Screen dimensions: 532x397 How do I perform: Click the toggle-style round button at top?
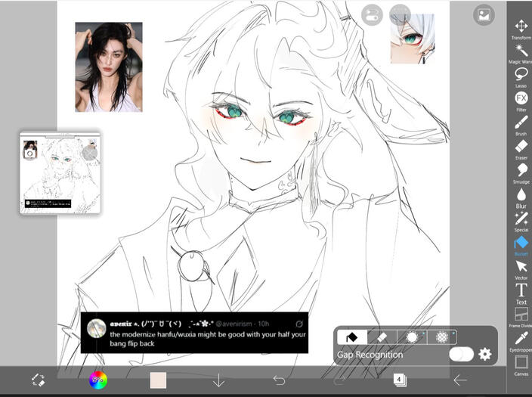pyautogui.click(x=372, y=15)
